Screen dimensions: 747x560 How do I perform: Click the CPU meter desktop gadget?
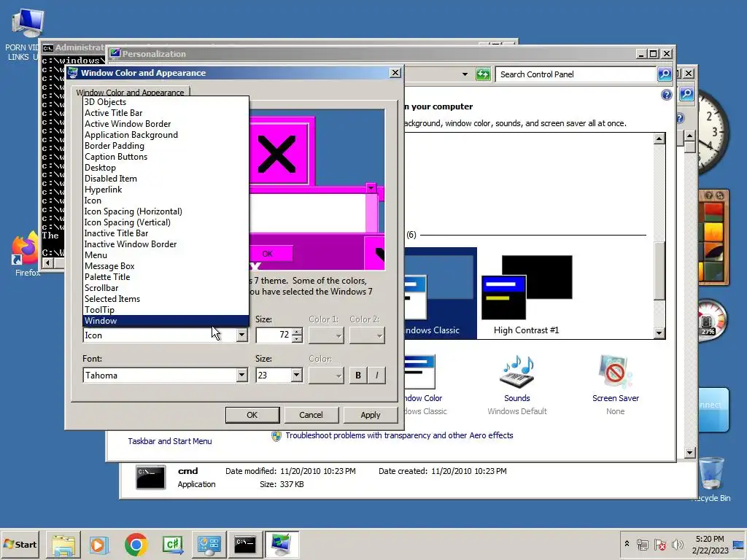point(713,321)
